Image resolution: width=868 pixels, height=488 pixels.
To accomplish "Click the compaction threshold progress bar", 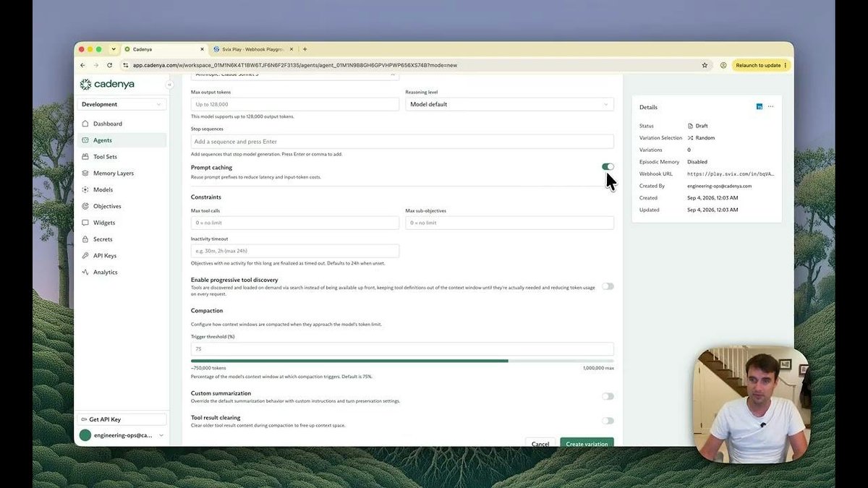I will point(402,361).
